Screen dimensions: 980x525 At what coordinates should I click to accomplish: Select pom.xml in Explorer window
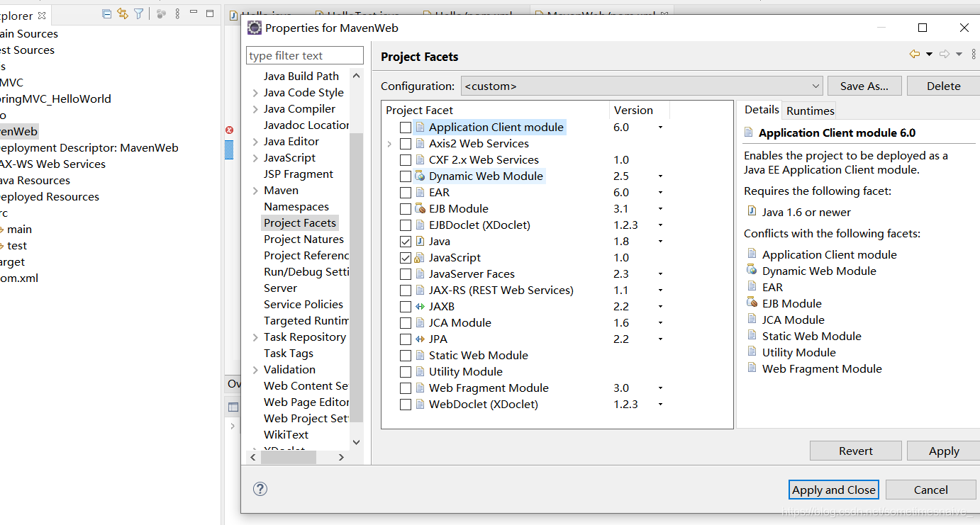coord(19,278)
